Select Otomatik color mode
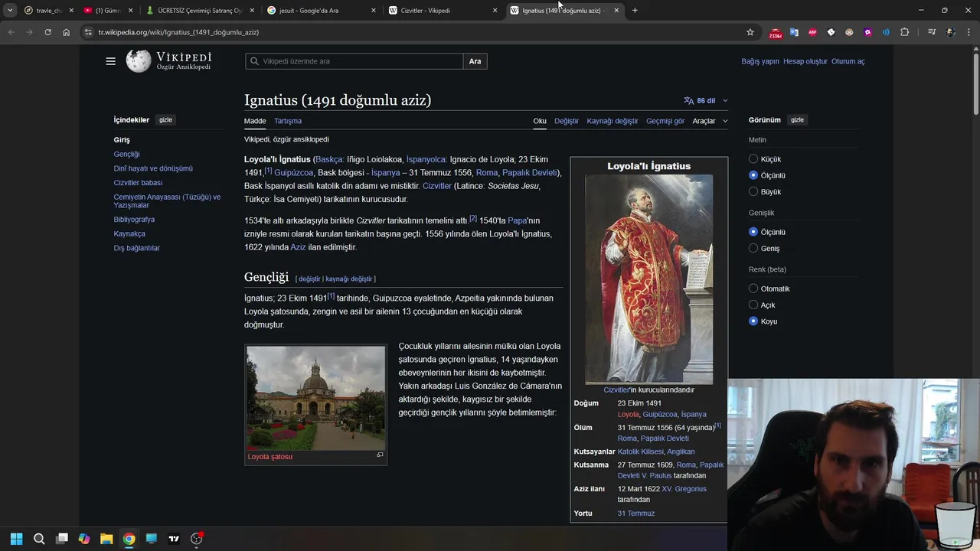 [753, 289]
